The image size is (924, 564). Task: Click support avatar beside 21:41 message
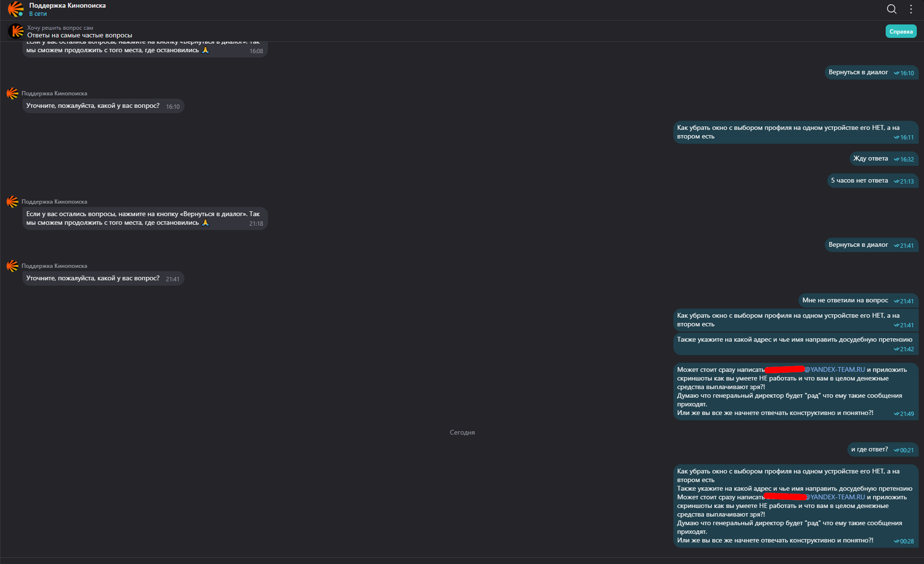click(12, 266)
